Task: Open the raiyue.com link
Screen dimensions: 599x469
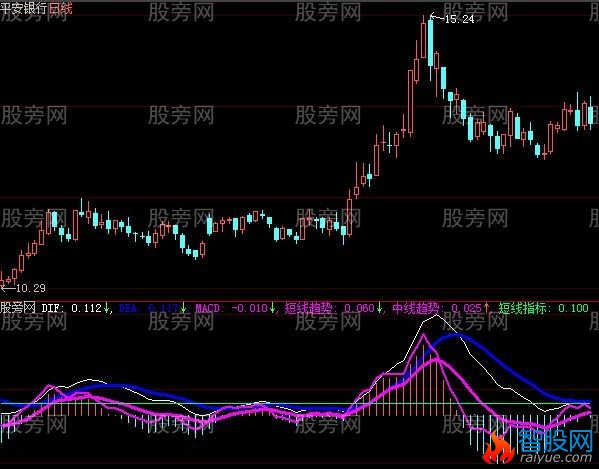Action: click(x=555, y=457)
